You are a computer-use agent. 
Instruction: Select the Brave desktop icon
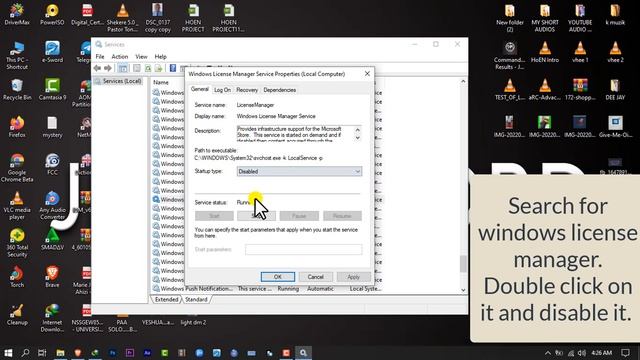tap(52, 277)
